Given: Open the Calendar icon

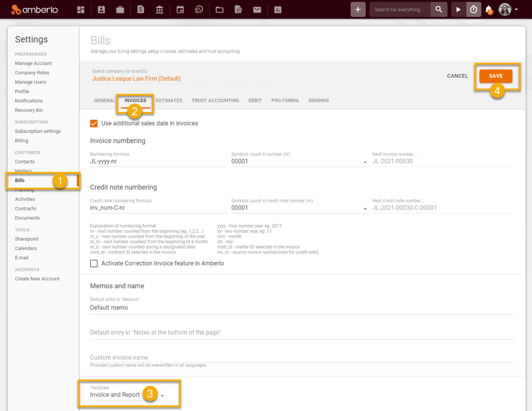Looking at the screenshot, I should 180,9.
